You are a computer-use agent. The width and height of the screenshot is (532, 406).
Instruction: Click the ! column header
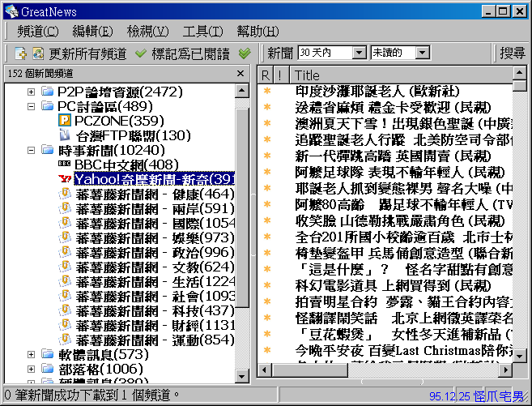(x=280, y=75)
